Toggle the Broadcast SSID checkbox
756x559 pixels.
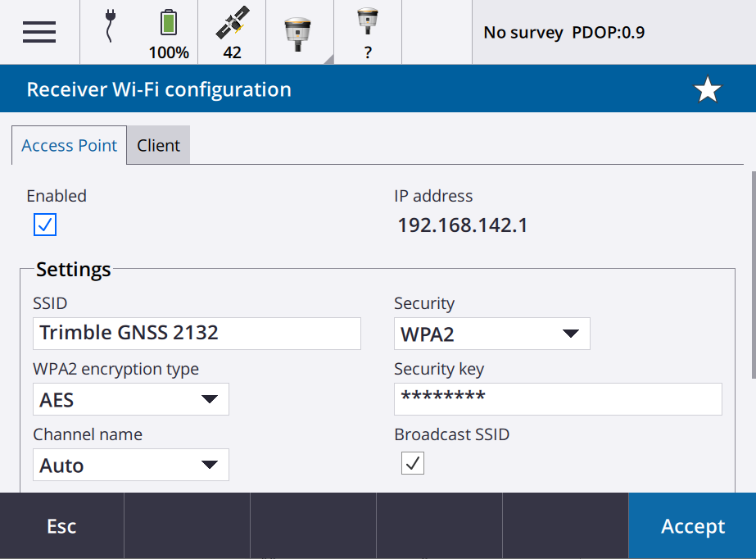413,463
